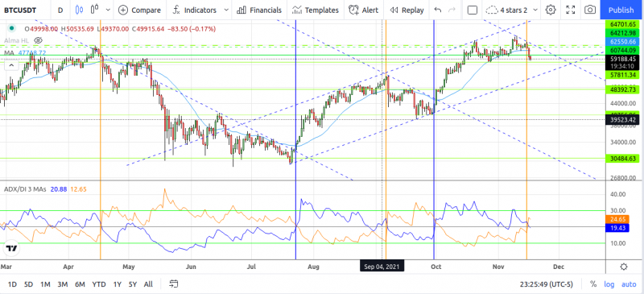Click the 48392.73 price label

coord(623,89)
